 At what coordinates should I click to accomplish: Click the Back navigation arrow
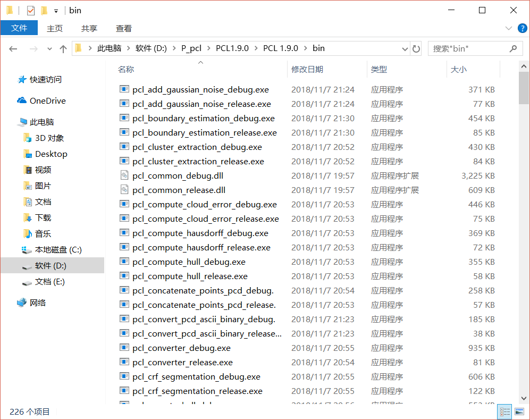tap(13, 49)
